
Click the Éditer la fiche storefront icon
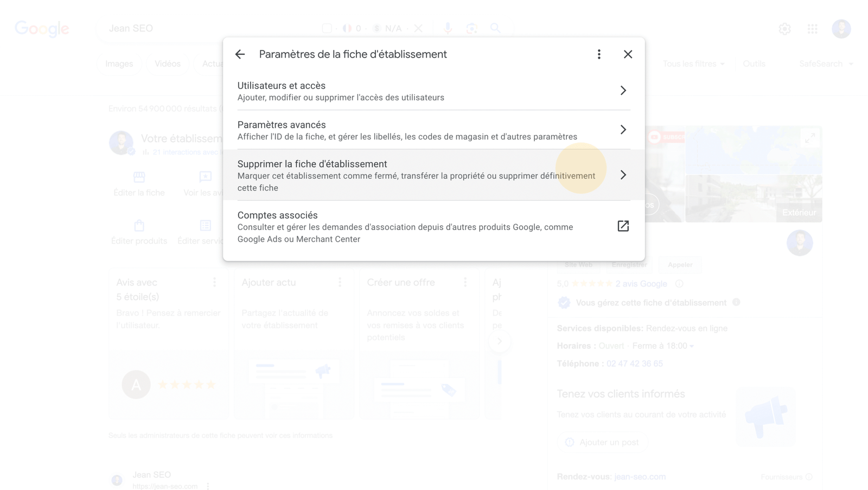139,177
